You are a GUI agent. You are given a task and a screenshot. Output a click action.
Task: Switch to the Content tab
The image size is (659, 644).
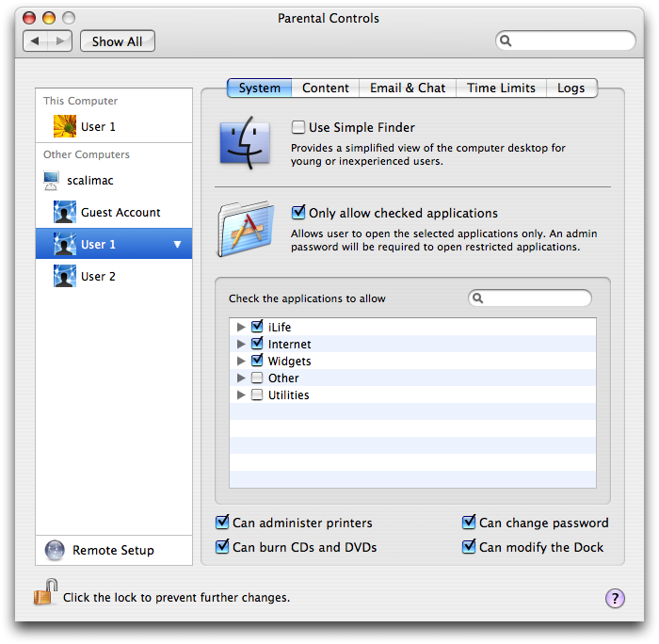[x=326, y=88]
